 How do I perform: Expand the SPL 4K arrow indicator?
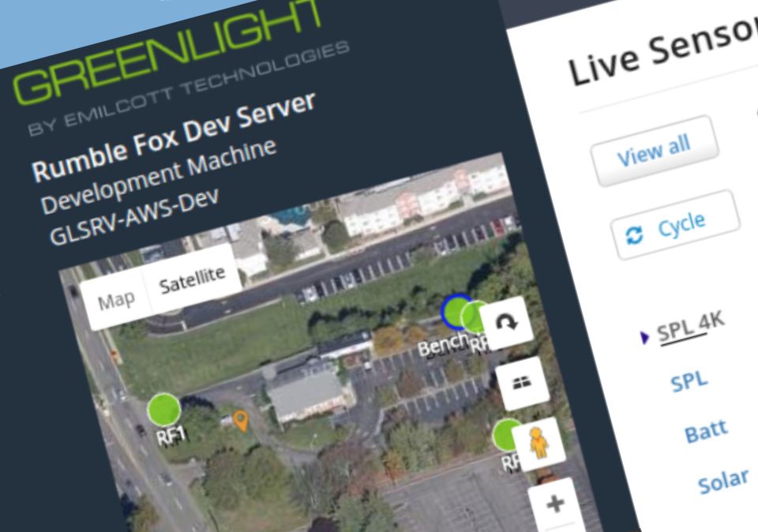coord(644,338)
